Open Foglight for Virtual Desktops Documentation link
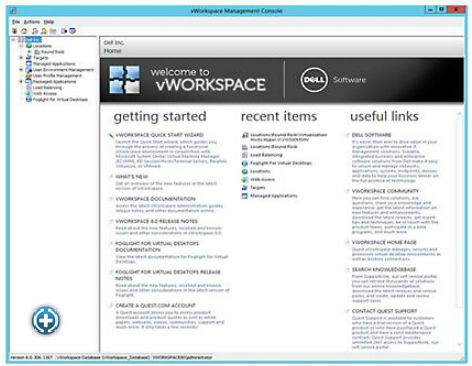Screen dimensions: 472x366 click(157, 247)
